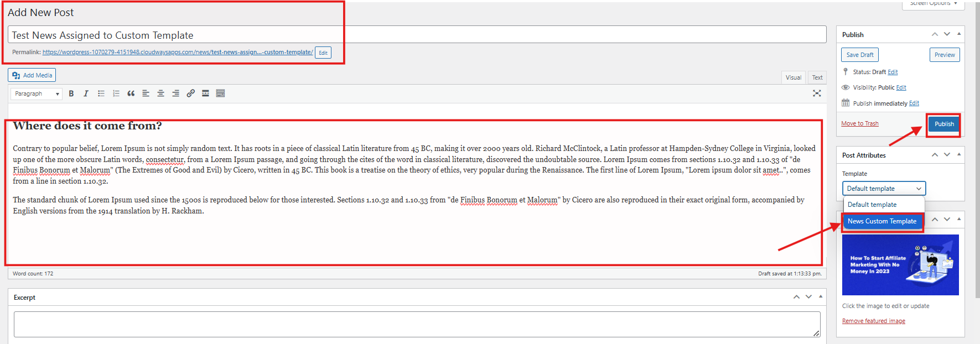Screen dimensions: 980x344
Task: Insert a numbered list
Action: tap(116, 93)
